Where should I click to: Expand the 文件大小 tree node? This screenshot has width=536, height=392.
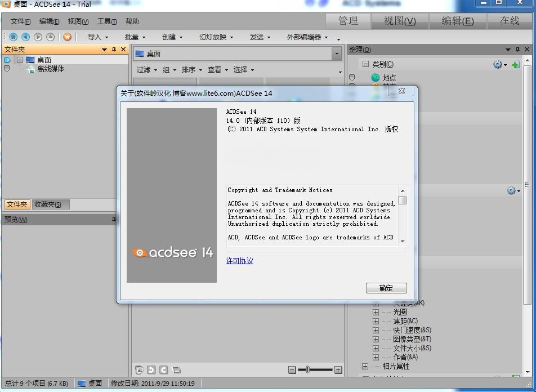[x=376, y=348]
